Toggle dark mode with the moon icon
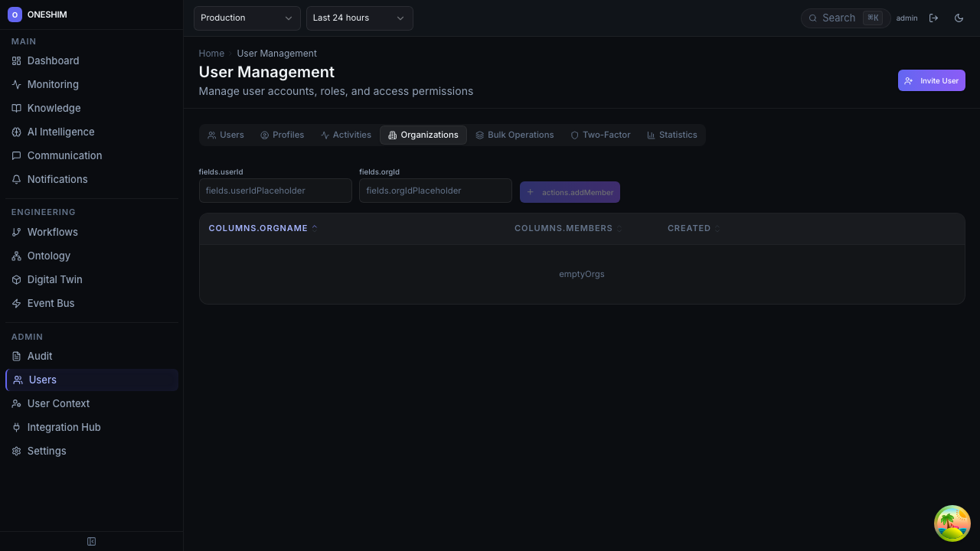980x551 pixels. tap(959, 18)
